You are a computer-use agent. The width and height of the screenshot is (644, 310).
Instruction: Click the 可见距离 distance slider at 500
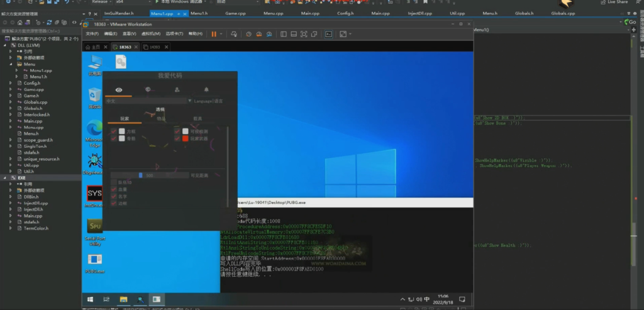click(x=150, y=175)
